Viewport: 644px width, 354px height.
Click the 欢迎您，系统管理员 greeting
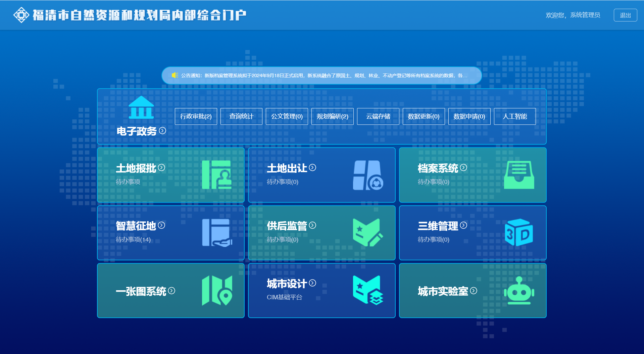click(x=573, y=15)
